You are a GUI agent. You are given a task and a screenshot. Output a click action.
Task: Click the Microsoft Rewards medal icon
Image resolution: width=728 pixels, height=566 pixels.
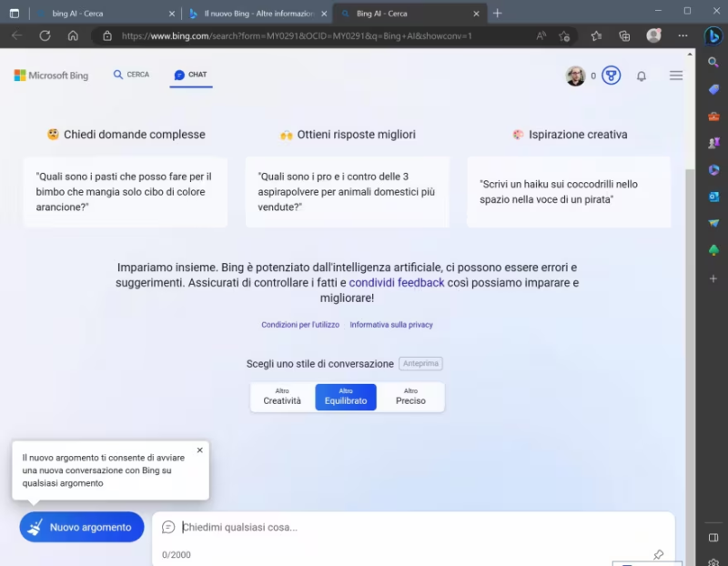612,76
